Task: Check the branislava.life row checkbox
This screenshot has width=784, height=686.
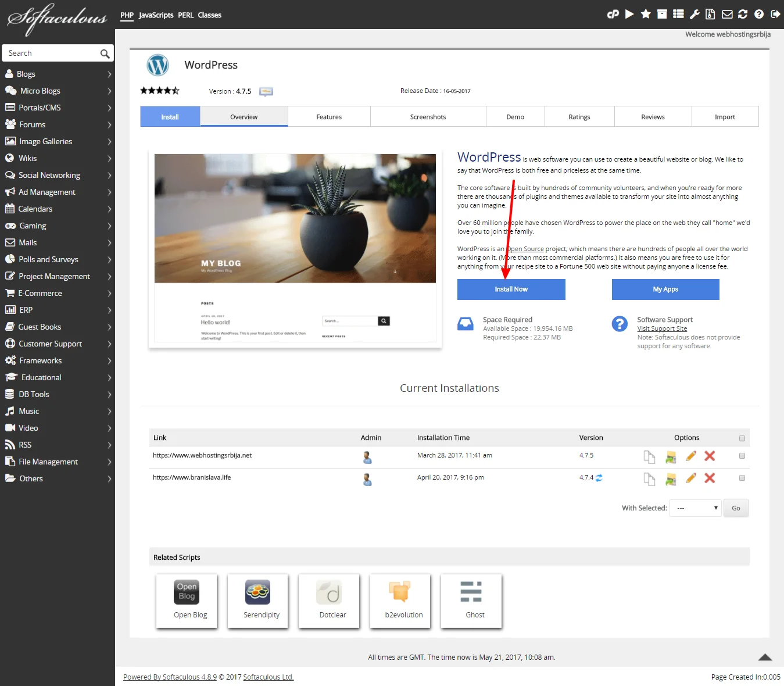Action: (x=742, y=478)
